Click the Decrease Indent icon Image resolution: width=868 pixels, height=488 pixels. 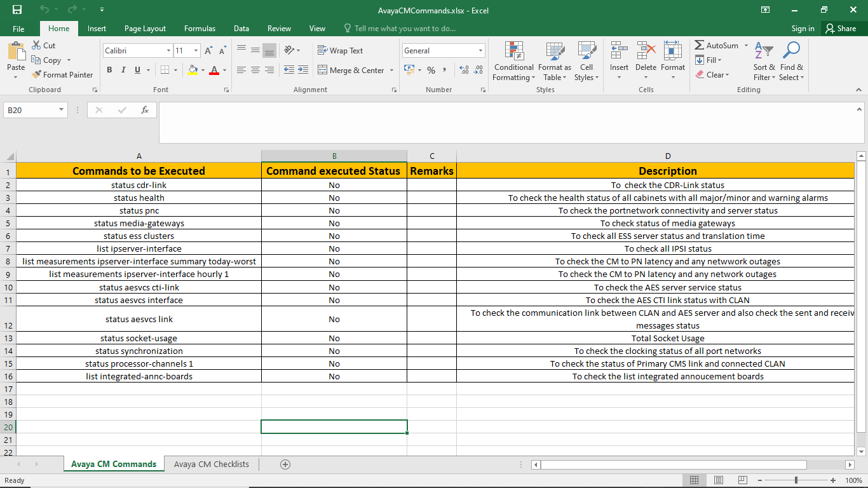point(289,70)
